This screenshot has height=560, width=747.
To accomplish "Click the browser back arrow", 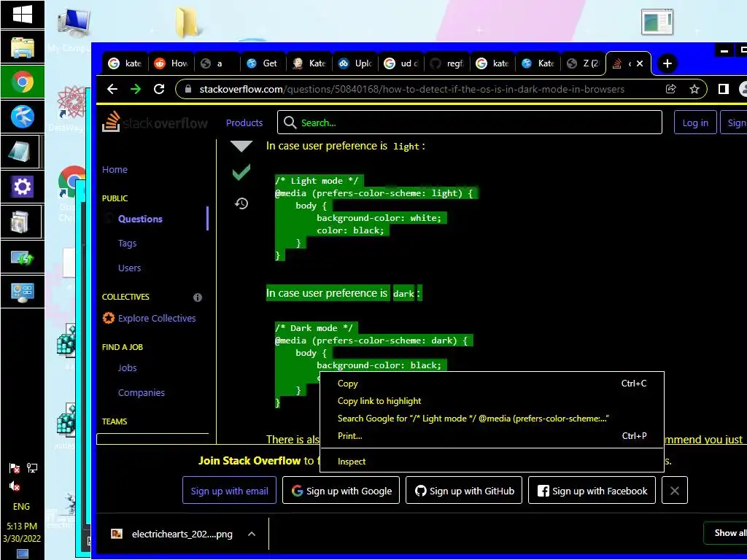I will click(x=112, y=89).
